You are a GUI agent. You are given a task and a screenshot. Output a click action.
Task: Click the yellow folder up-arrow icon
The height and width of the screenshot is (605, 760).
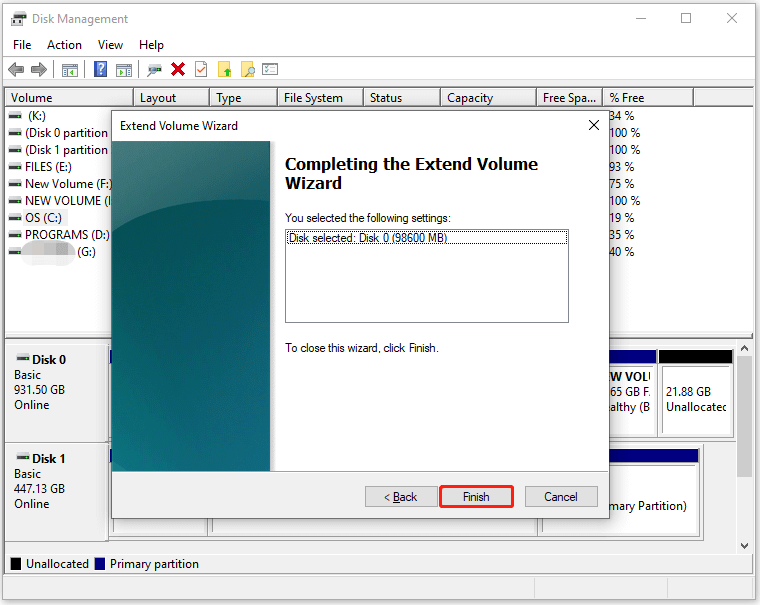(224, 69)
